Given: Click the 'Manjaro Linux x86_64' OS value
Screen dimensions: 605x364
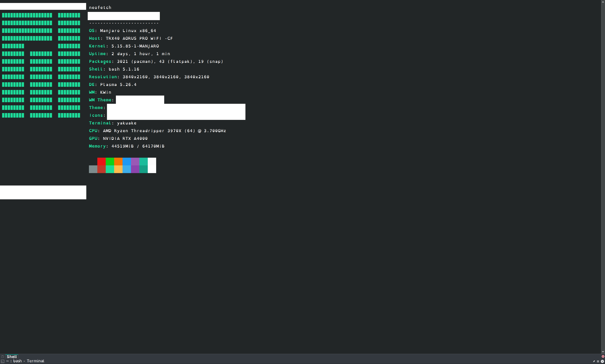Looking at the screenshot, I should point(128,31).
